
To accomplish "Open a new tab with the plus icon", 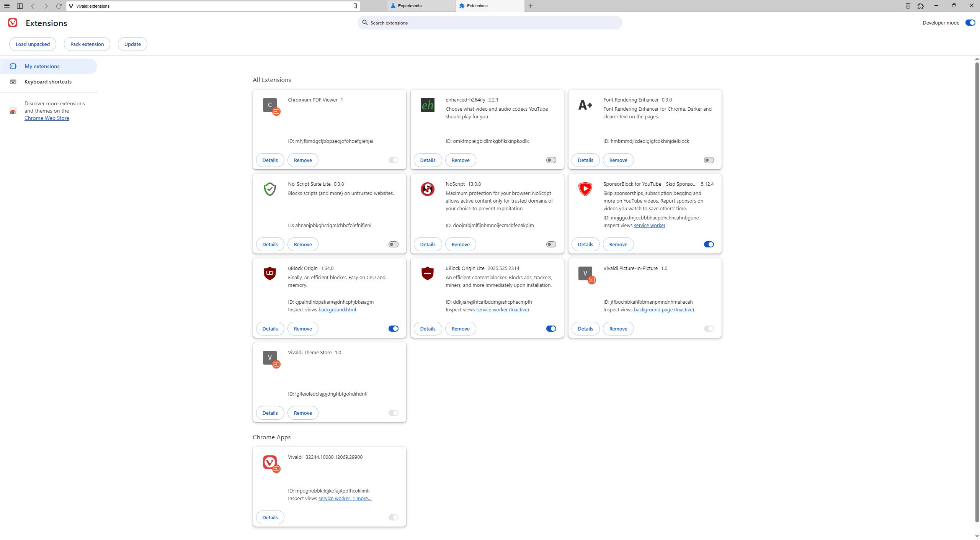I will click(531, 6).
